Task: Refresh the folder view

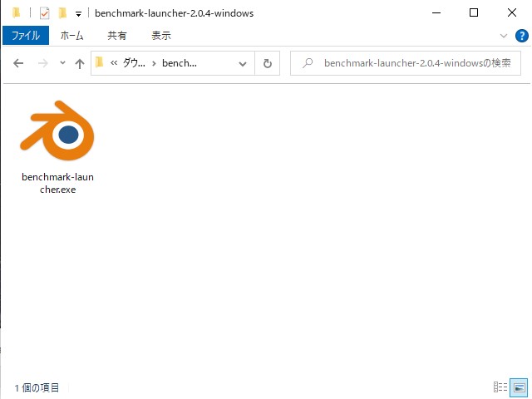Action: 268,63
